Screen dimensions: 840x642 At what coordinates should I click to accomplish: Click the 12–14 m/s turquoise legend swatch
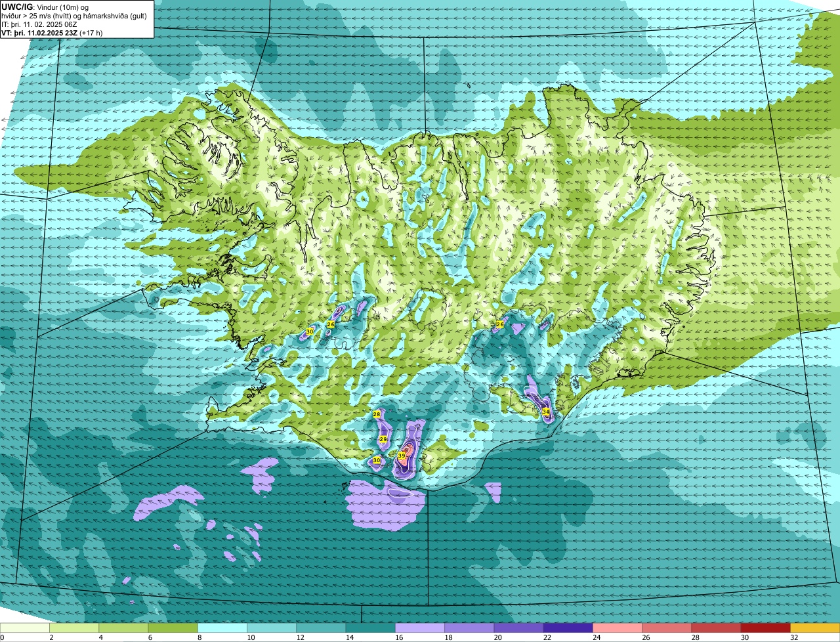tap(321, 628)
